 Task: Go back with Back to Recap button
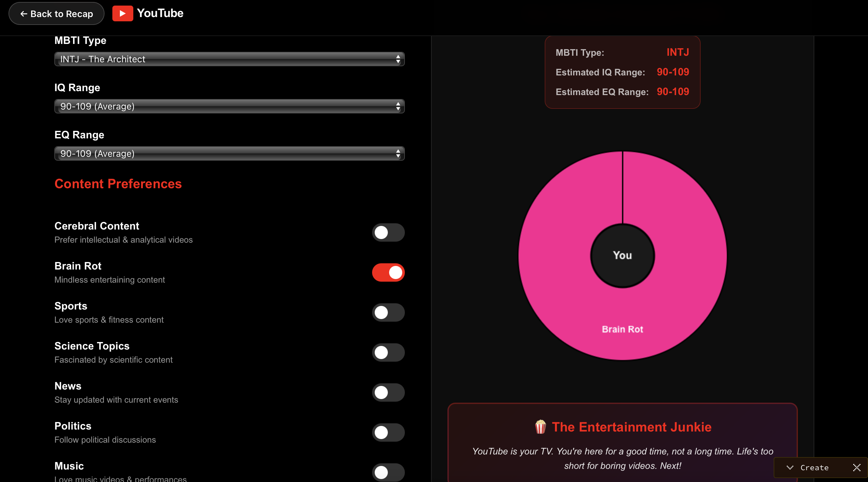click(56, 14)
